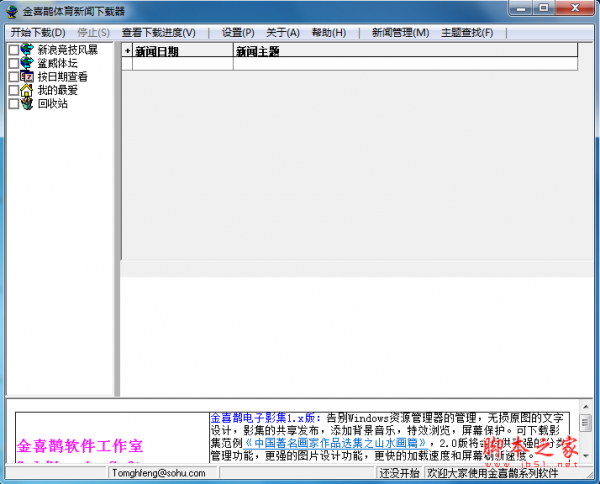Open the 主题查找(F) menu
The width and height of the screenshot is (600, 484).
pos(467,33)
